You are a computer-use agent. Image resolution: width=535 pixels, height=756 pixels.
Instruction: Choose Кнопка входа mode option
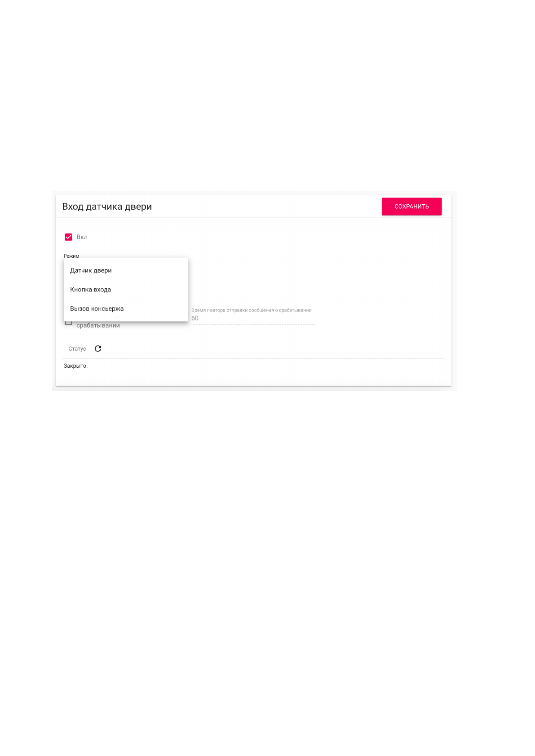(90, 290)
